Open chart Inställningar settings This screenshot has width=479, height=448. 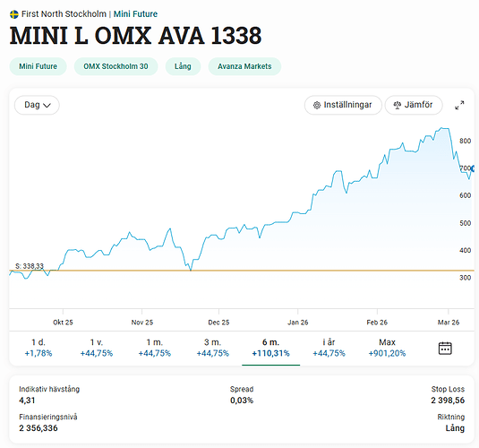(343, 105)
